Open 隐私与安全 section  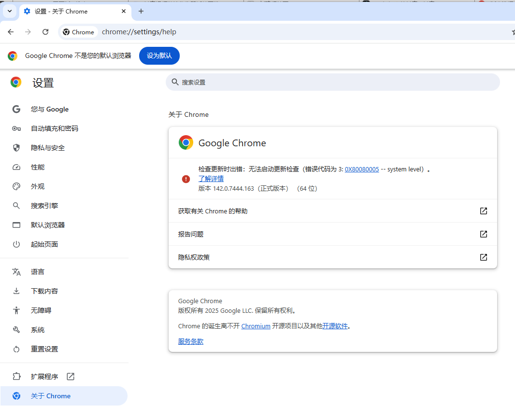click(64, 148)
